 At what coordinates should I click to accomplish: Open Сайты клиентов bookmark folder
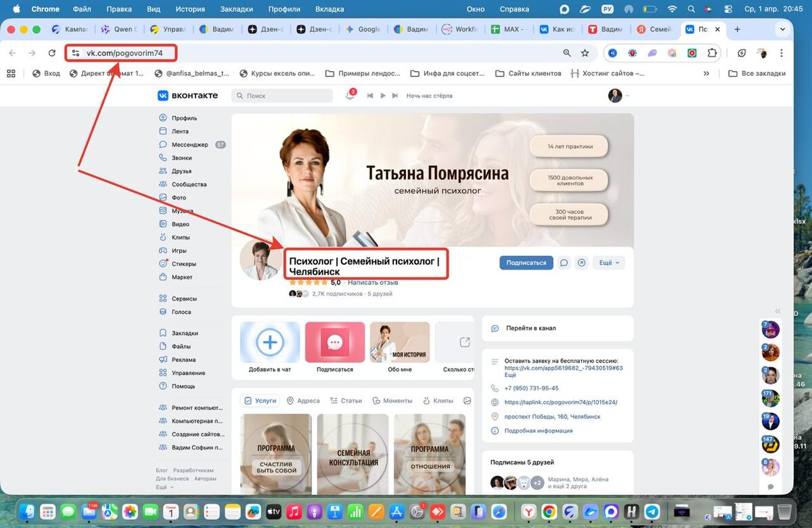(x=528, y=73)
